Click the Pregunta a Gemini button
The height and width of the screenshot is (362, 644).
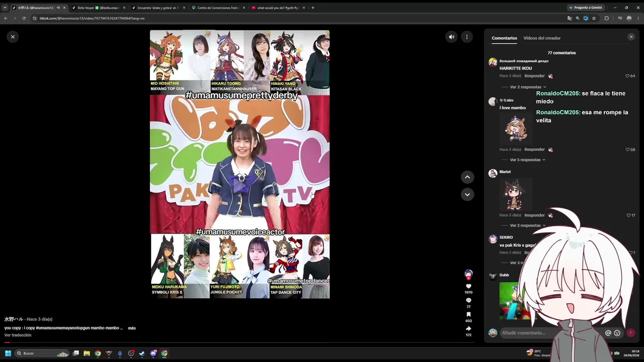tap(585, 8)
